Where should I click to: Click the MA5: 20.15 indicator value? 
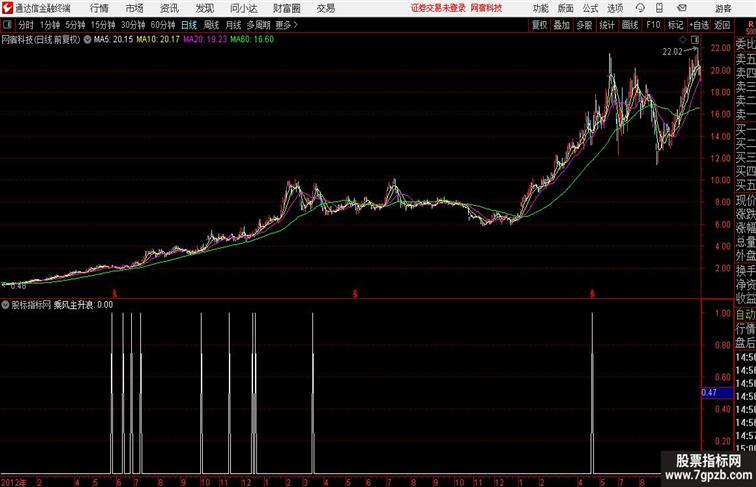113,40
